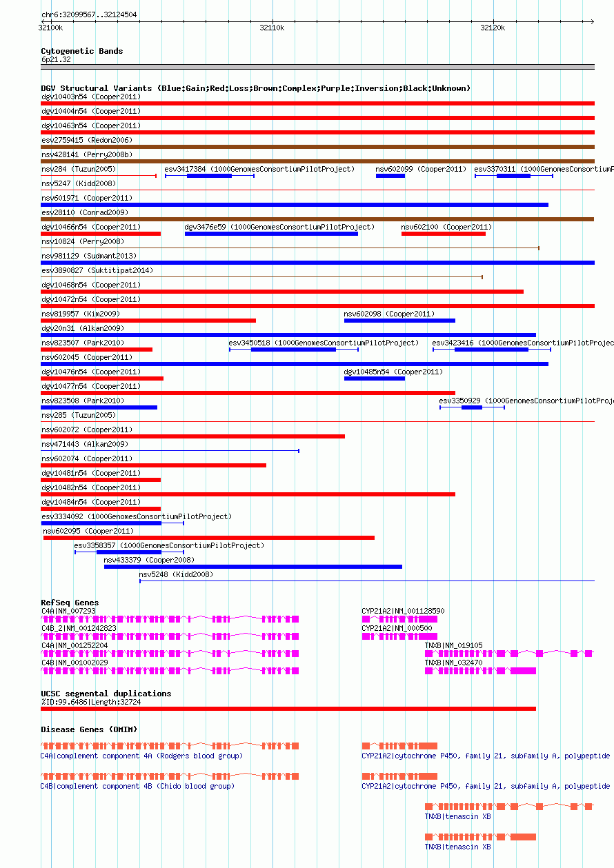The image size is (614, 868).
Task: Select the blue nsv602099 (Cooper2011) gain bar
Action: point(390,176)
